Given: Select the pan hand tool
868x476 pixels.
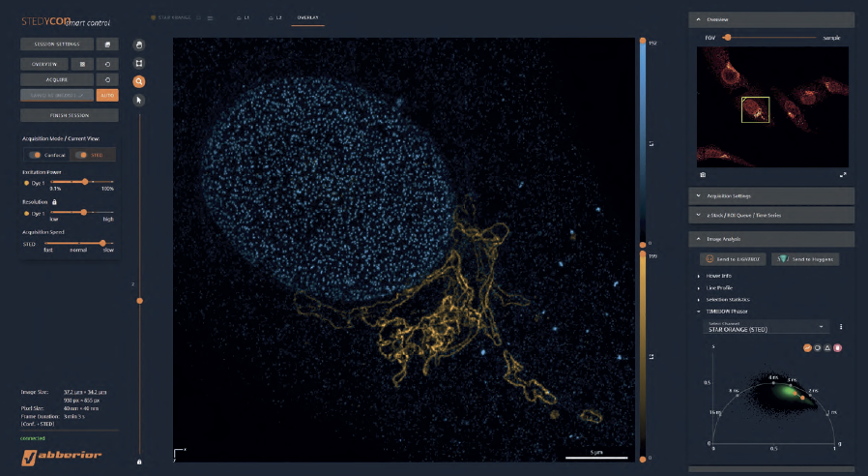Looking at the screenshot, I should [139, 45].
